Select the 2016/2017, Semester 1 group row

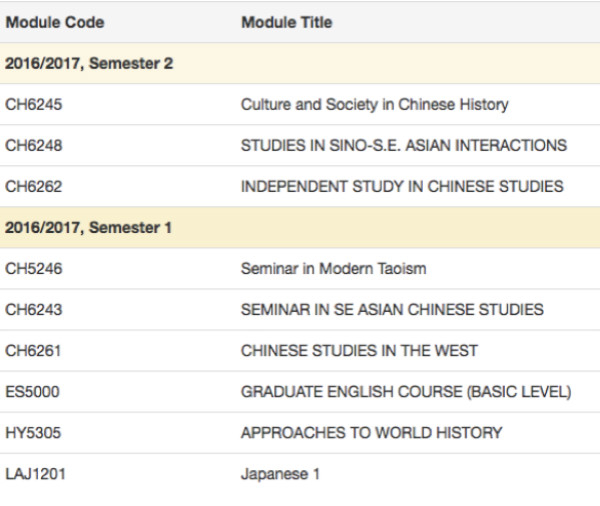coord(89,228)
